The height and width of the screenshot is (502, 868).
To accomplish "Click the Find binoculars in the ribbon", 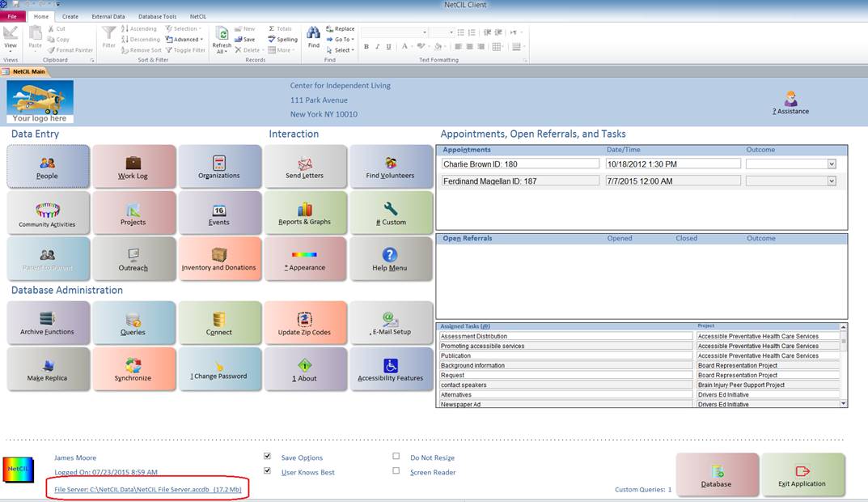I will 313,37.
